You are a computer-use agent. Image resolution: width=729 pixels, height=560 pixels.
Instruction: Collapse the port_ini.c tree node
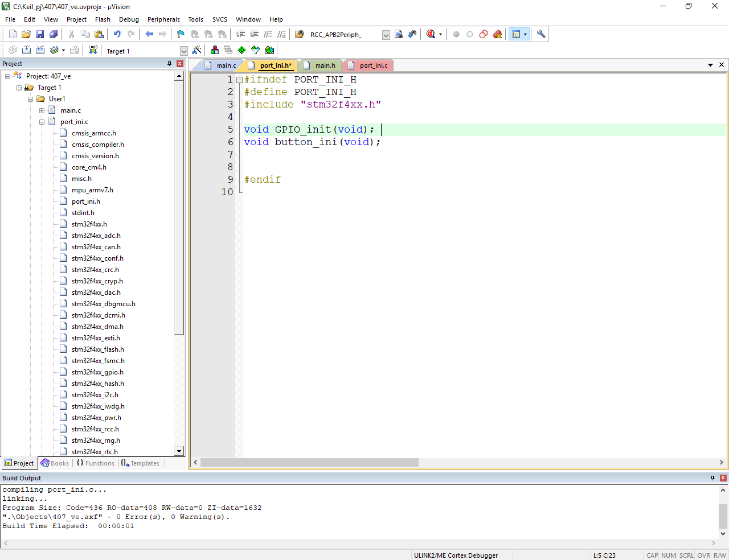(42, 122)
